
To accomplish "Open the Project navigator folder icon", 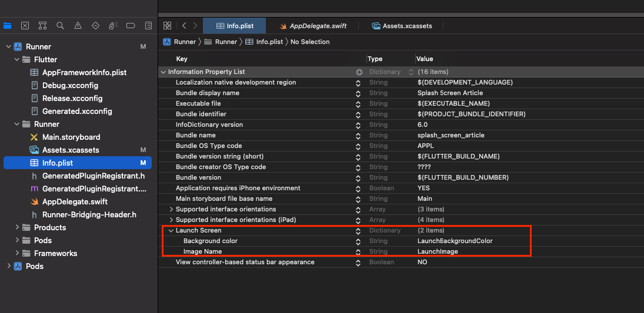I will tap(7, 26).
